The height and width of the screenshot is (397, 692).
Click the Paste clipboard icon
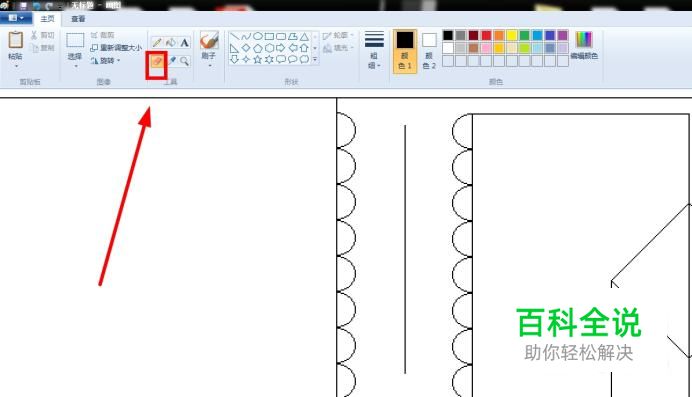(15, 40)
